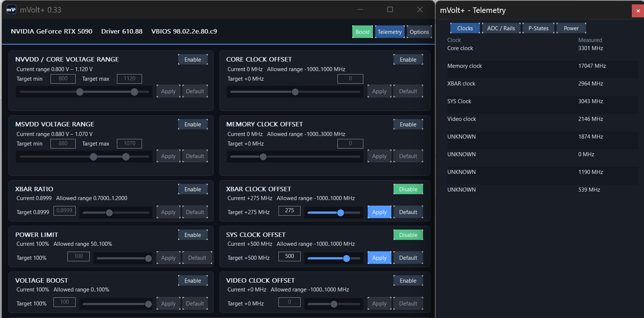This screenshot has height=318, width=644.
Task: Click the SYS Clock Offset value field 500
Action: click(290, 256)
